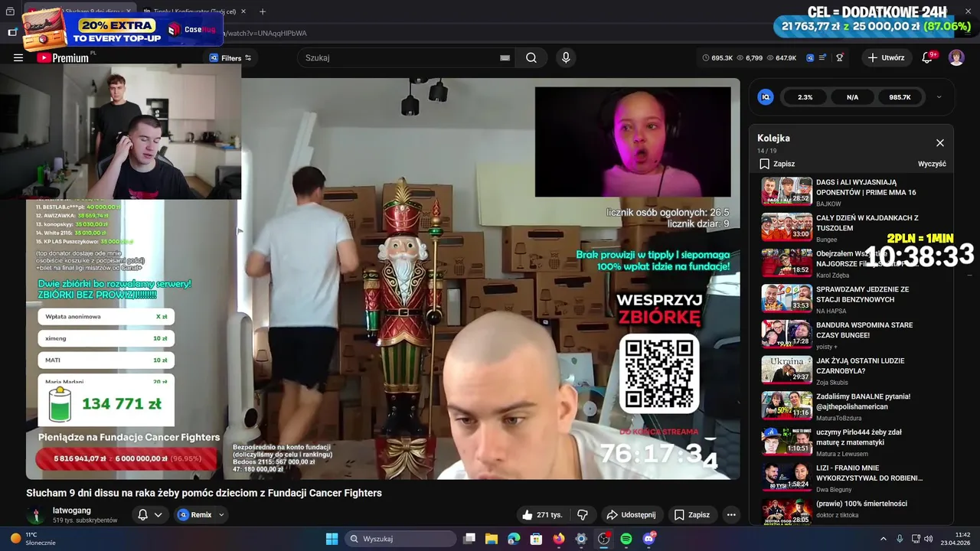Close the Tipply Konfigurator browser tab

click(243, 11)
